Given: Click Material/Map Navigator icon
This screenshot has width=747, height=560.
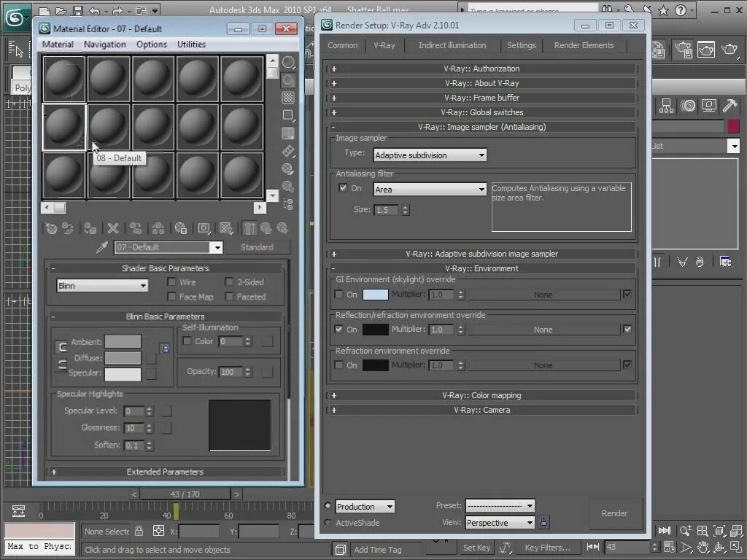Looking at the screenshot, I should click(x=288, y=204).
